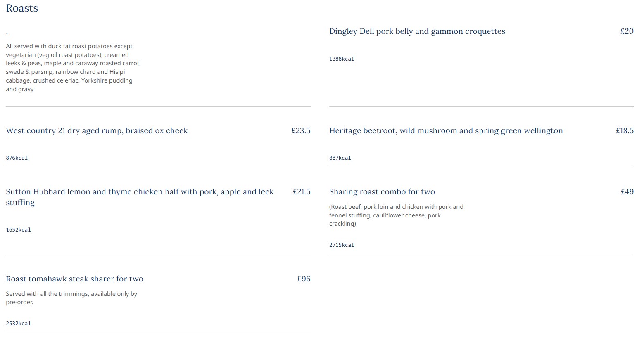The image size is (644, 338).
Task: Click the duck fat roast potatoes description paragraph
Action: pos(73,68)
